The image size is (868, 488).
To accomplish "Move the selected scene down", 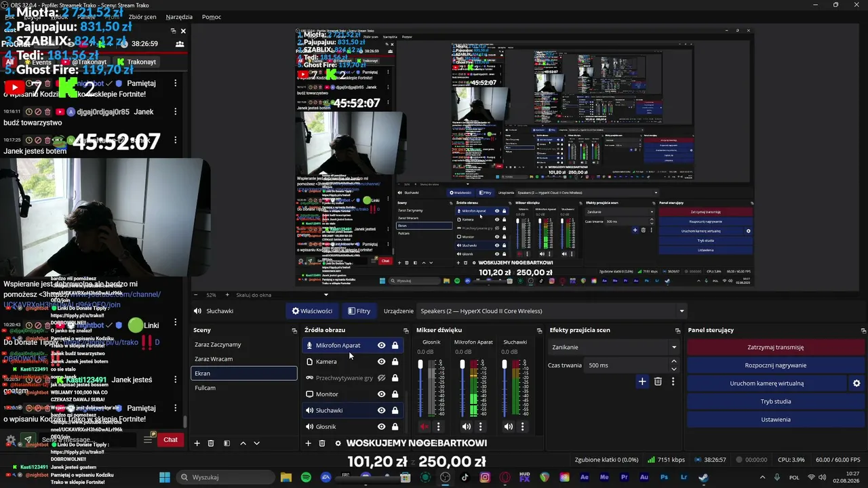I will point(256,443).
